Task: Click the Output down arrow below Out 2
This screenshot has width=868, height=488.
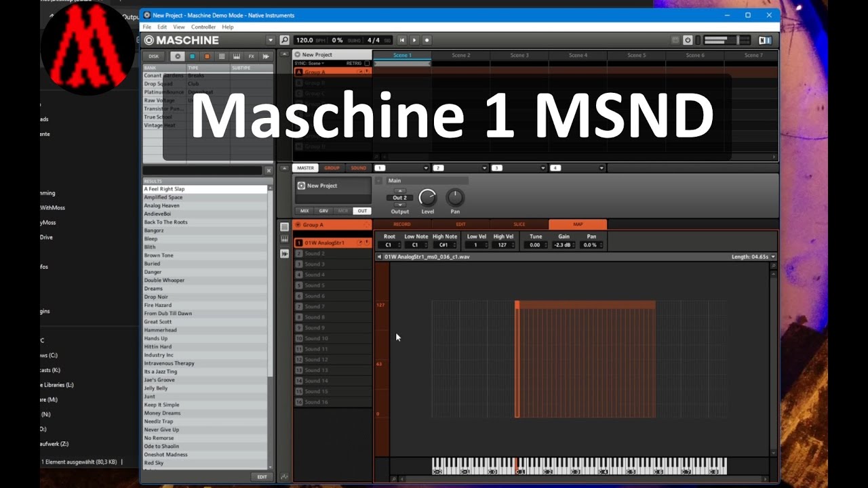Action: [x=399, y=204]
